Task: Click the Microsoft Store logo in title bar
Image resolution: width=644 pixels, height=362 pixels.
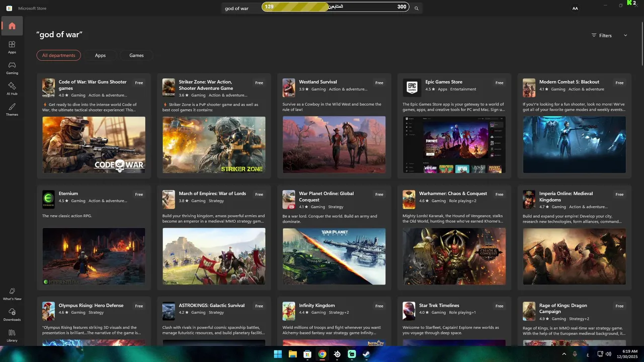Action: (9, 8)
